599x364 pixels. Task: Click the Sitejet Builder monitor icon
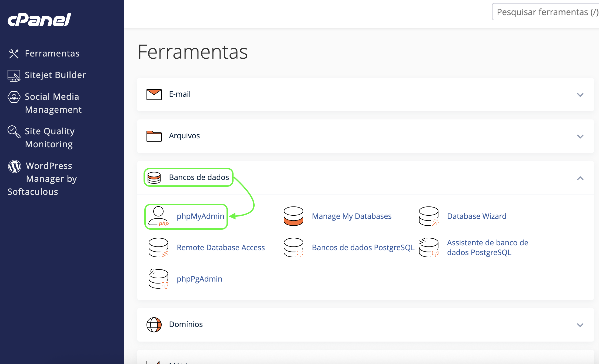[x=14, y=75]
